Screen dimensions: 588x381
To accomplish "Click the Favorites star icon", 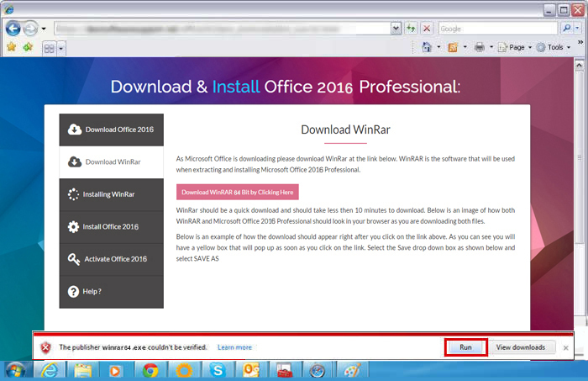I will pyautogui.click(x=12, y=47).
